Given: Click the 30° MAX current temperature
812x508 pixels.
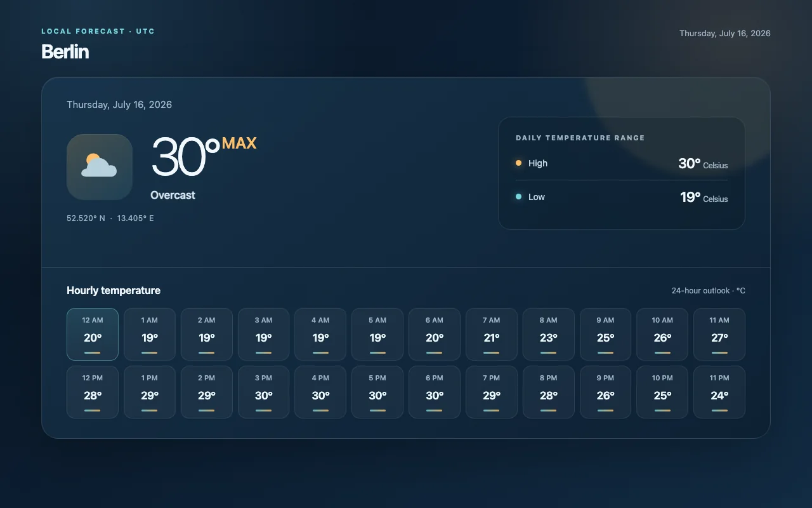Looking at the screenshot, I should click(204, 156).
